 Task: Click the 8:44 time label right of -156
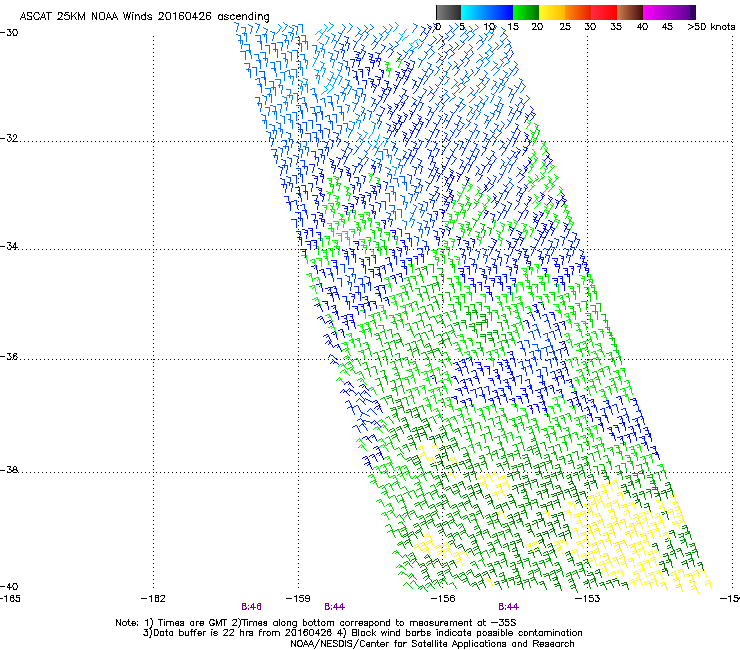(x=508, y=607)
